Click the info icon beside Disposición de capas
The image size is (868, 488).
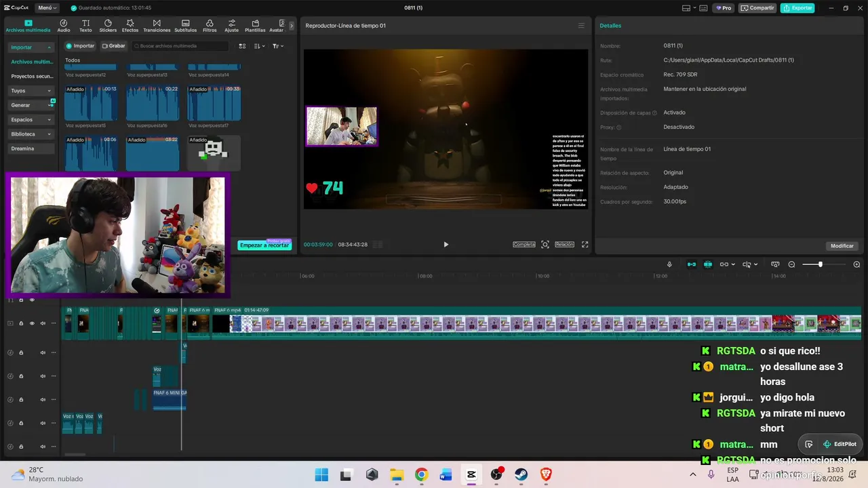pos(654,113)
